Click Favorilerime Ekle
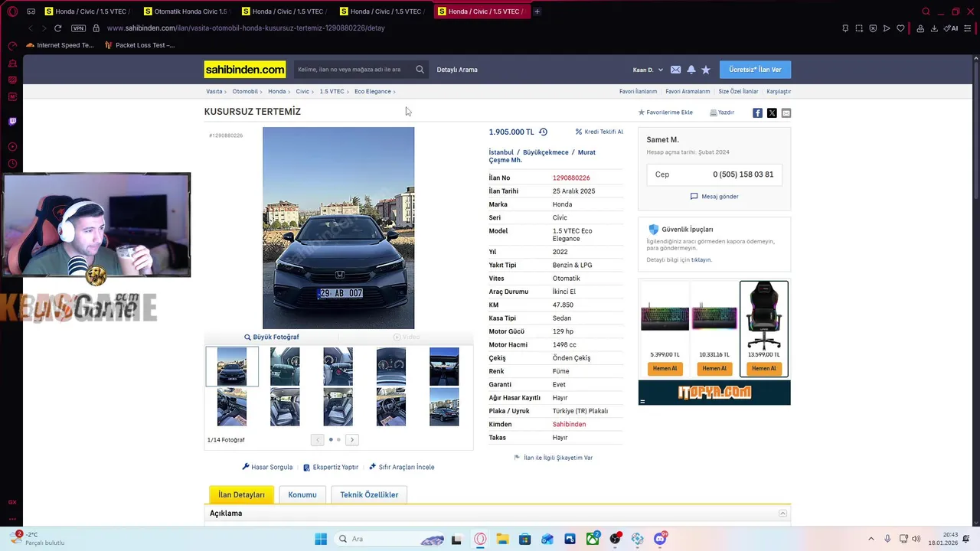The width and height of the screenshot is (980, 551). (665, 112)
